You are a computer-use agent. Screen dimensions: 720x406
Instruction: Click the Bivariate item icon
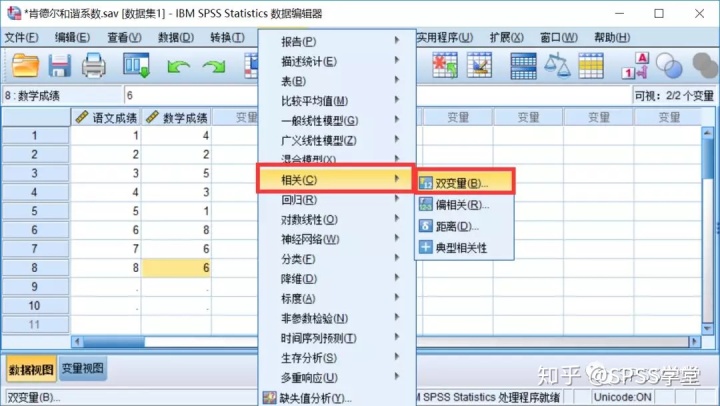coord(426,183)
